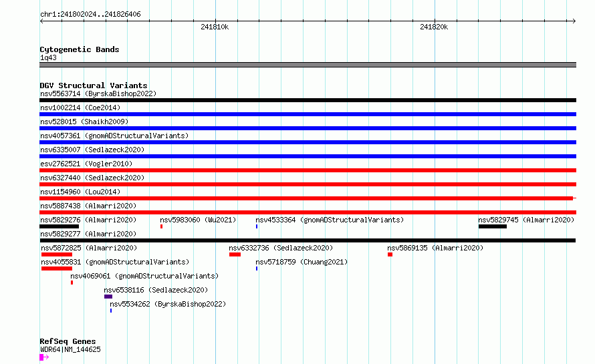Image resolution: width=595 pixels, height=364 pixels.
Task: Click the nsv5718759 (Chuang2021) label
Action: click(302, 262)
